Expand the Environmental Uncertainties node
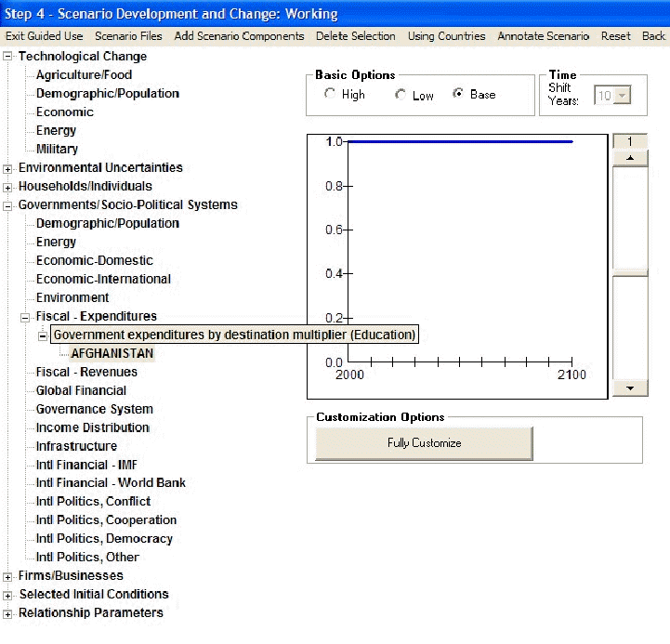The width and height of the screenshot is (670, 644). click(x=8, y=168)
